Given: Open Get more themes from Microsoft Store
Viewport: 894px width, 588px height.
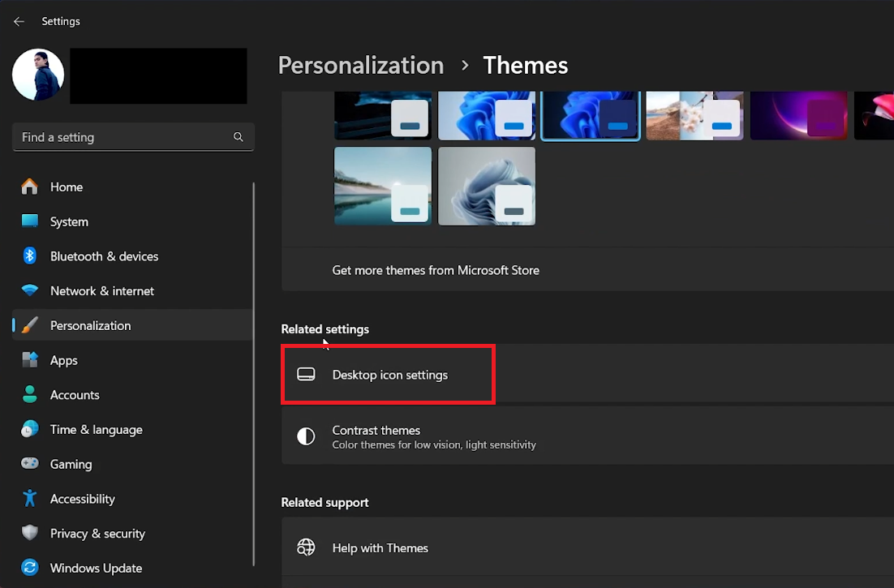Looking at the screenshot, I should (436, 270).
